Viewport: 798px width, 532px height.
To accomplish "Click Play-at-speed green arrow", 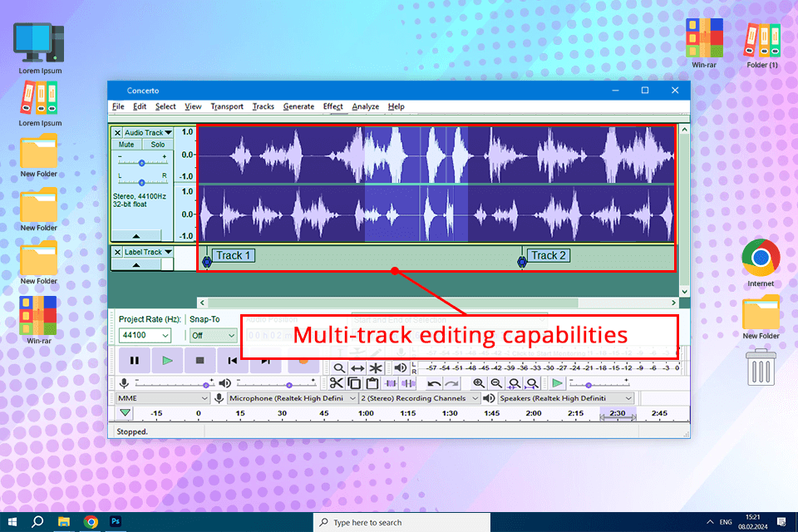I will pyautogui.click(x=557, y=383).
